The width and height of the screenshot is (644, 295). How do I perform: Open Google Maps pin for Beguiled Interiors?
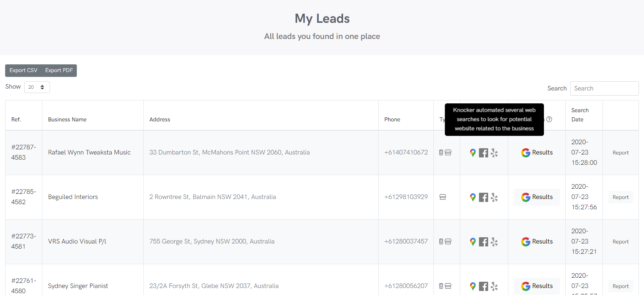[473, 197]
